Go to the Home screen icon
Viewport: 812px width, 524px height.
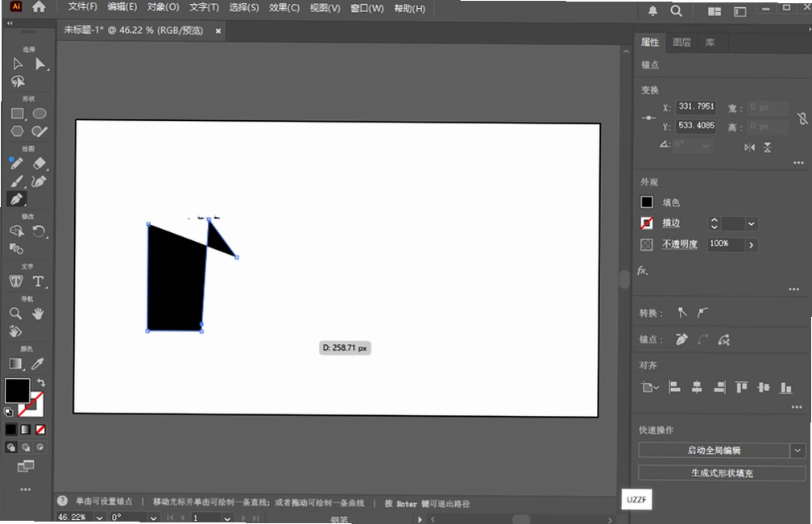pos(39,6)
